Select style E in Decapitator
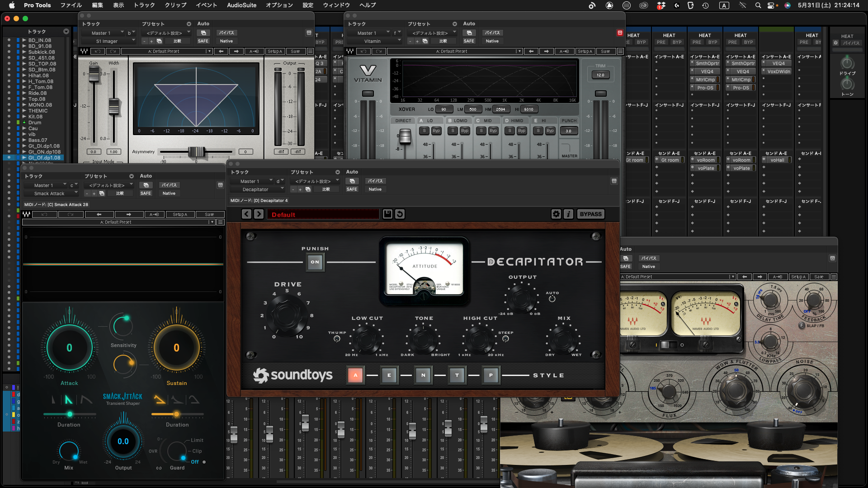This screenshot has width=868, height=488. click(389, 375)
